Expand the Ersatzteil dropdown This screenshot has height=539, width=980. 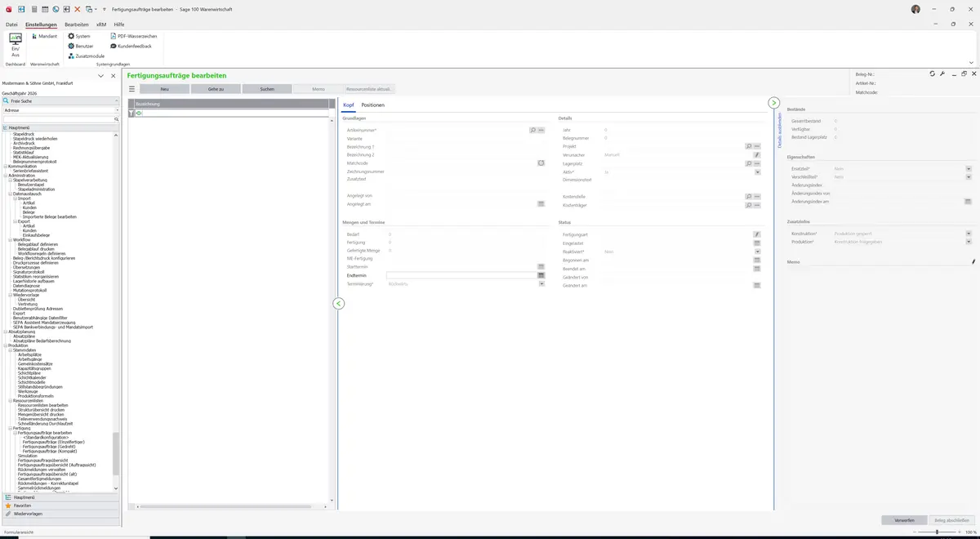(969, 168)
